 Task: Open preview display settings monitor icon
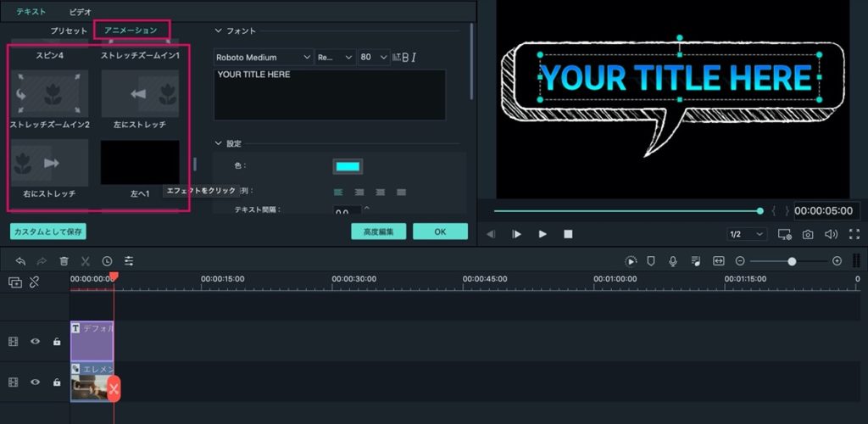coord(785,234)
